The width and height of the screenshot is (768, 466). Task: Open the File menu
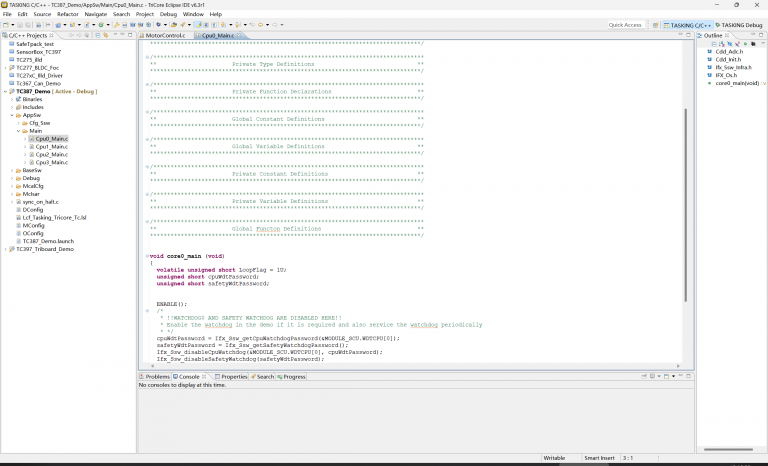[7, 14]
